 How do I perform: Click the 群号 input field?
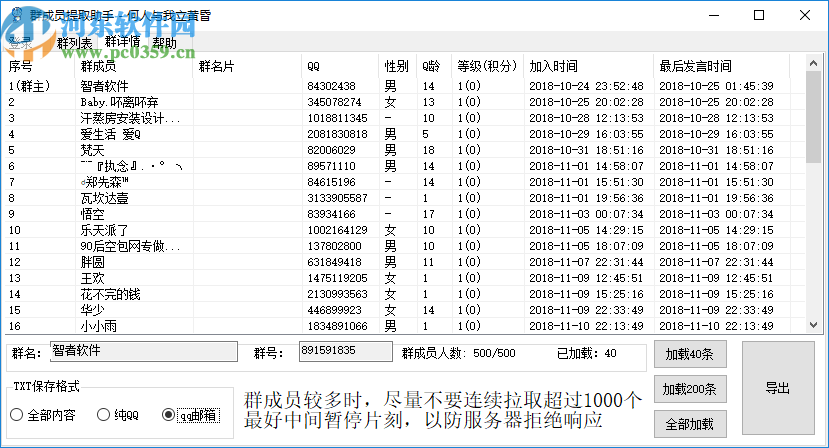pyautogui.click(x=346, y=351)
